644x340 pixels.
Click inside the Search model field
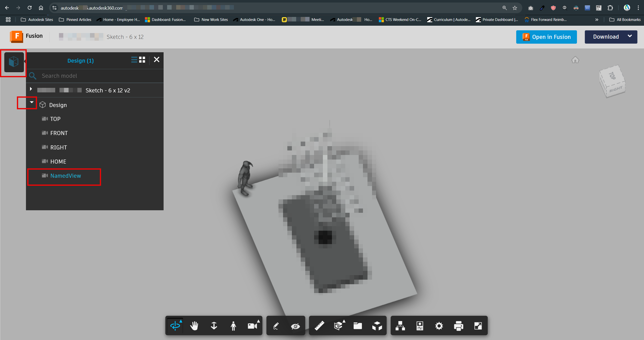76,76
